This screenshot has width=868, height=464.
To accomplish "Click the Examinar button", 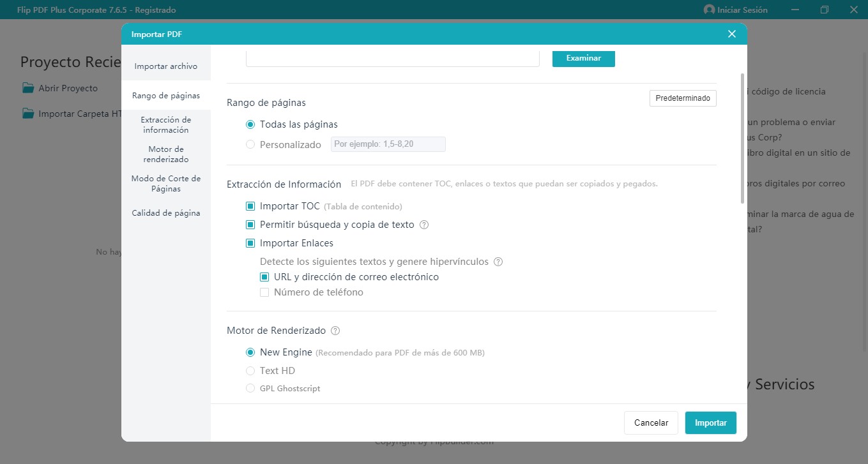I will [582, 58].
